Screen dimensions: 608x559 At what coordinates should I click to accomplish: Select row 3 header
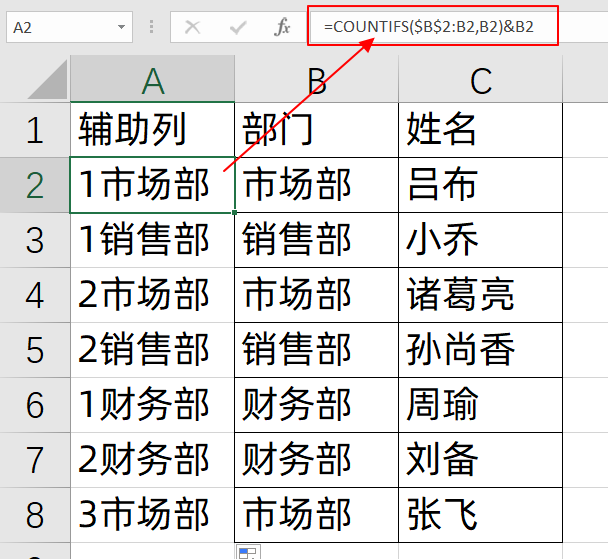click(x=35, y=240)
